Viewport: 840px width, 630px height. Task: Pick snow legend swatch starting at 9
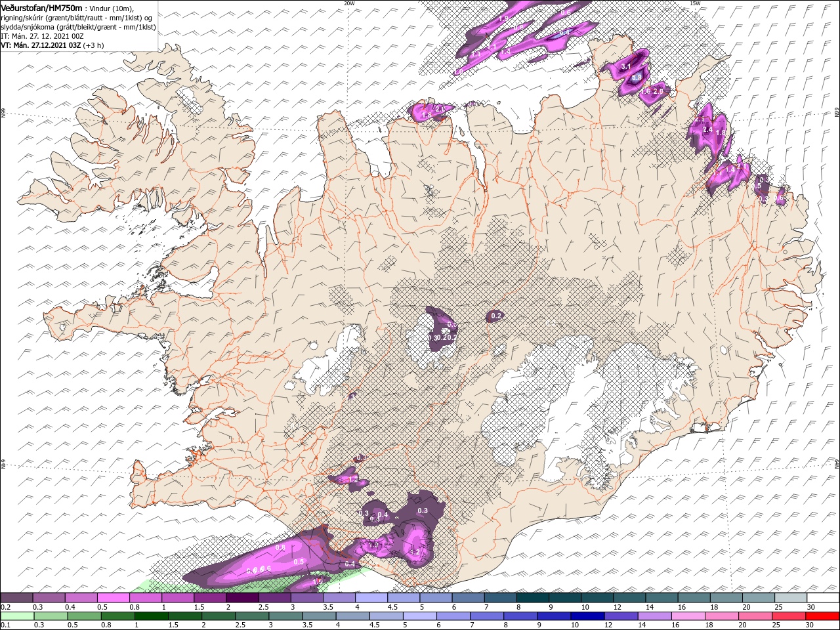click(565, 597)
